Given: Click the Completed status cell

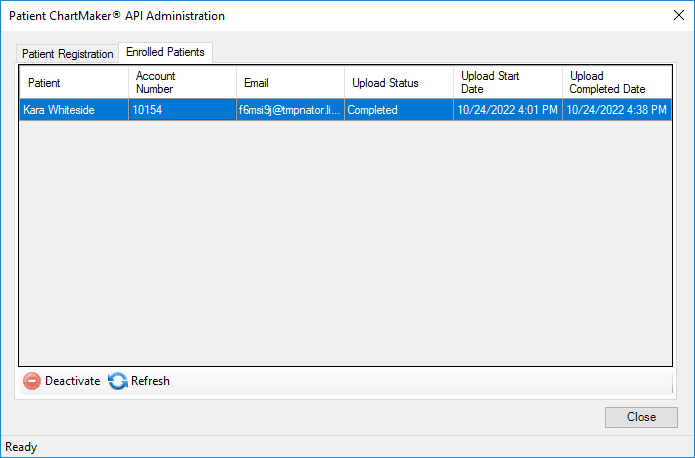Looking at the screenshot, I should coord(399,110).
